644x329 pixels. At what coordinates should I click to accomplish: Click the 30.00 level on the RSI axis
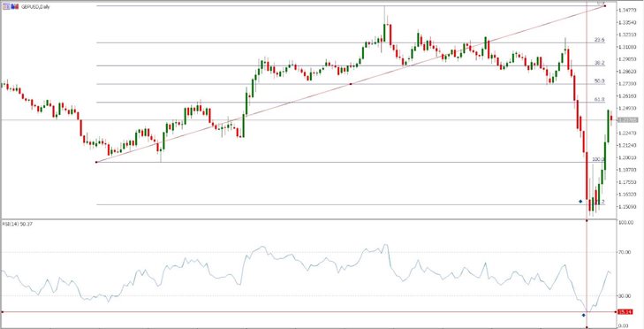[x=625, y=295]
